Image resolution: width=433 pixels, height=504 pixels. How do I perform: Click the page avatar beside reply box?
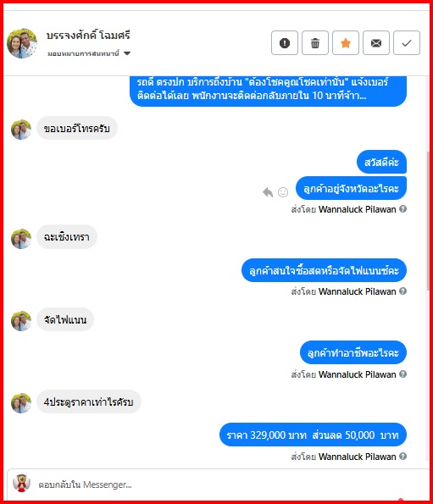(21, 483)
